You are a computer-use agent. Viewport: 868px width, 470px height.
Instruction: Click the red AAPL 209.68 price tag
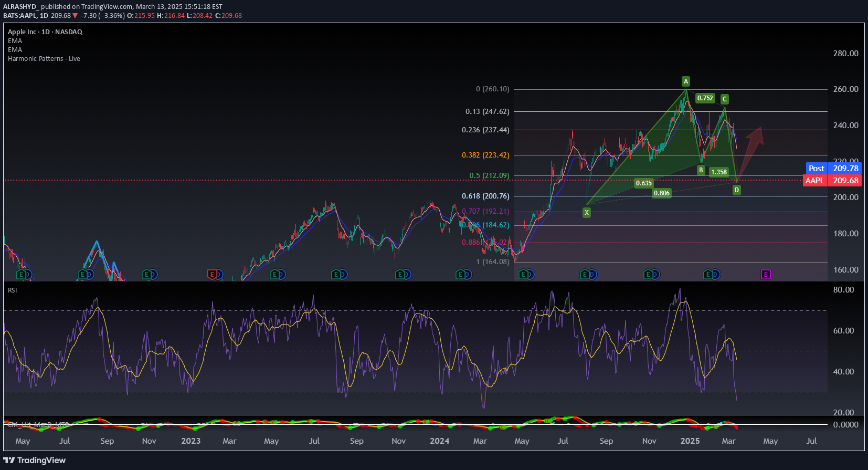pyautogui.click(x=832, y=181)
